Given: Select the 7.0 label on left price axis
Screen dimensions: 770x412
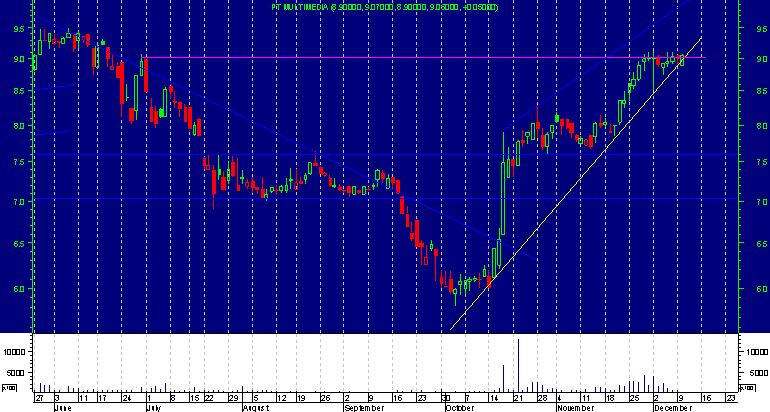Looking at the screenshot, I should point(19,202).
